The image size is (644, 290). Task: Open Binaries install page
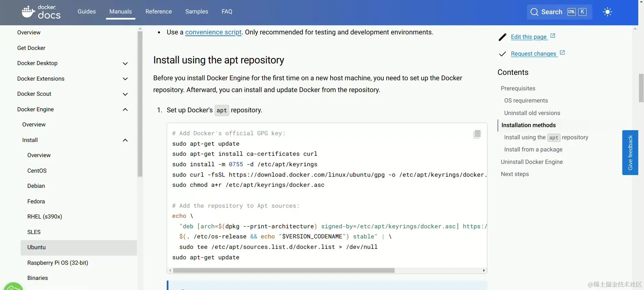tap(38, 278)
